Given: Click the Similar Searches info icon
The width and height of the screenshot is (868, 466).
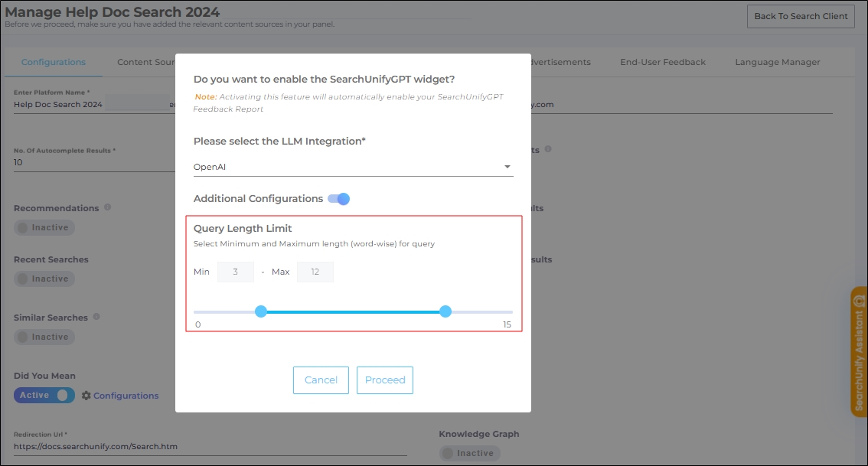Looking at the screenshot, I should click(x=96, y=317).
